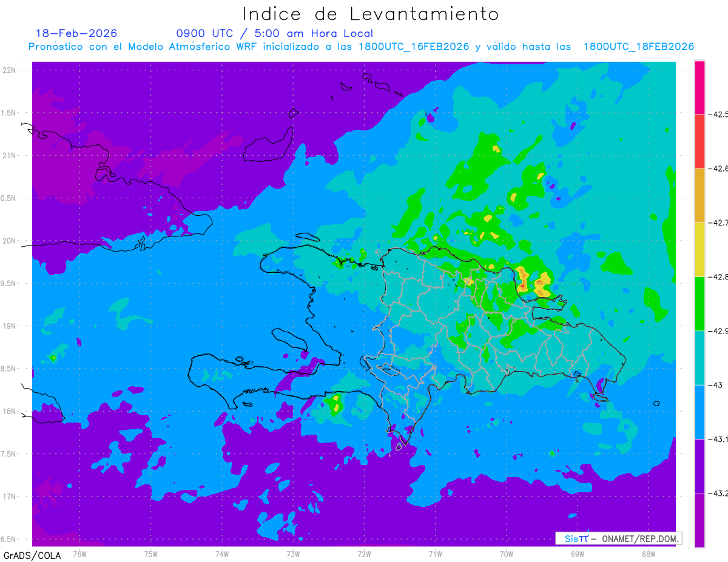The width and height of the screenshot is (728, 562).
Task: Click the longitude label "71W"
Action: (x=435, y=554)
